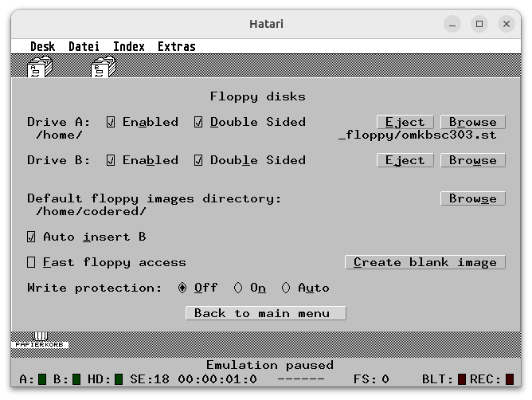Open the floppy drive A desktop icon
Image resolution: width=532 pixels, height=400 pixels.
tap(40, 67)
